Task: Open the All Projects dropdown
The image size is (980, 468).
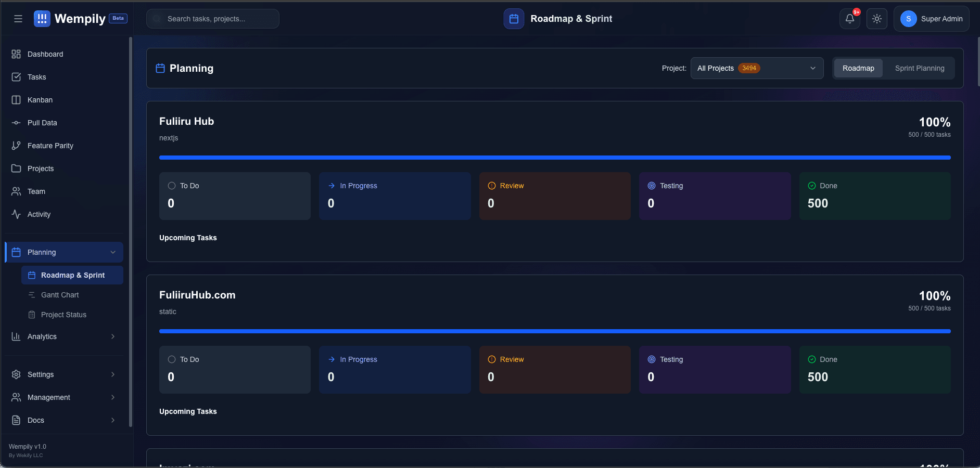Action: (756, 68)
